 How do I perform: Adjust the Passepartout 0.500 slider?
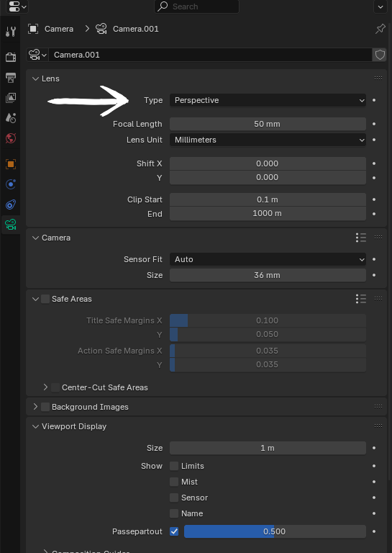click(275, 531)
